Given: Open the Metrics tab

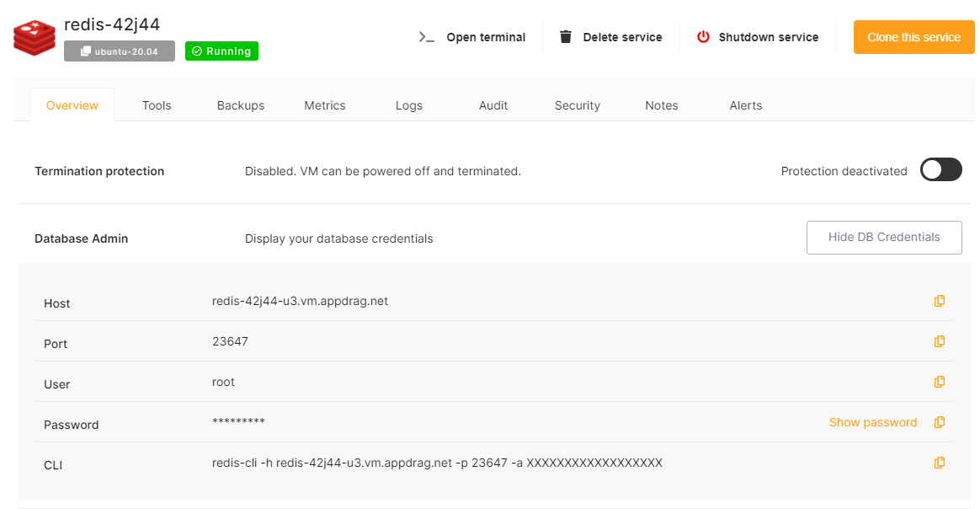Looking at the screenshot, I should (325, 105).
